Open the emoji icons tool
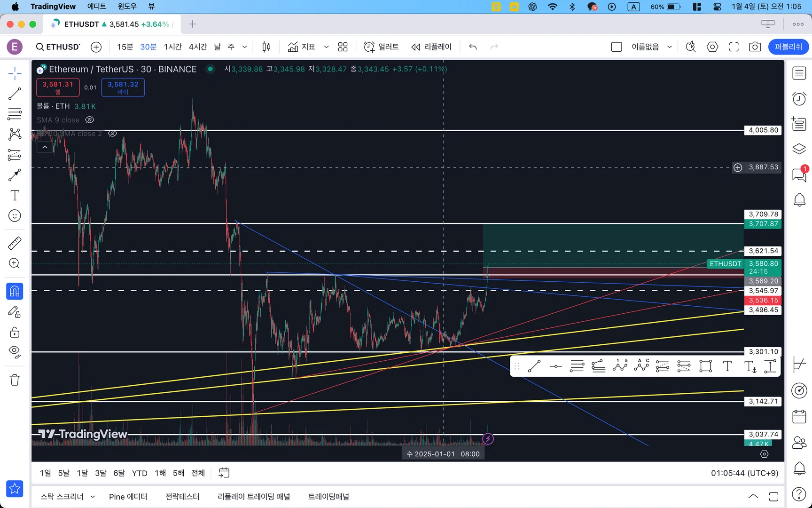Viewport: 812px width, 508px height. (x=15, y=216)
